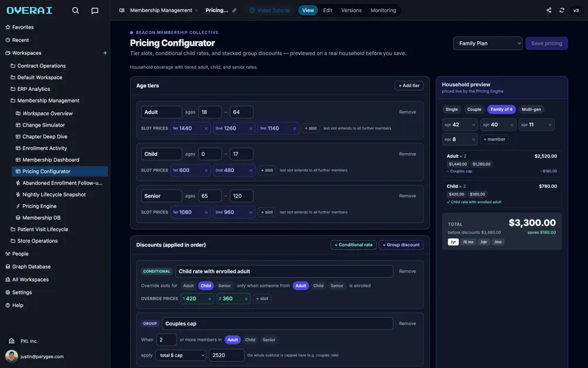Toggle Child in 'only when someone from'
Viewport: 588px width, 368px height.
pyautogui.click(x=318, y=286)
